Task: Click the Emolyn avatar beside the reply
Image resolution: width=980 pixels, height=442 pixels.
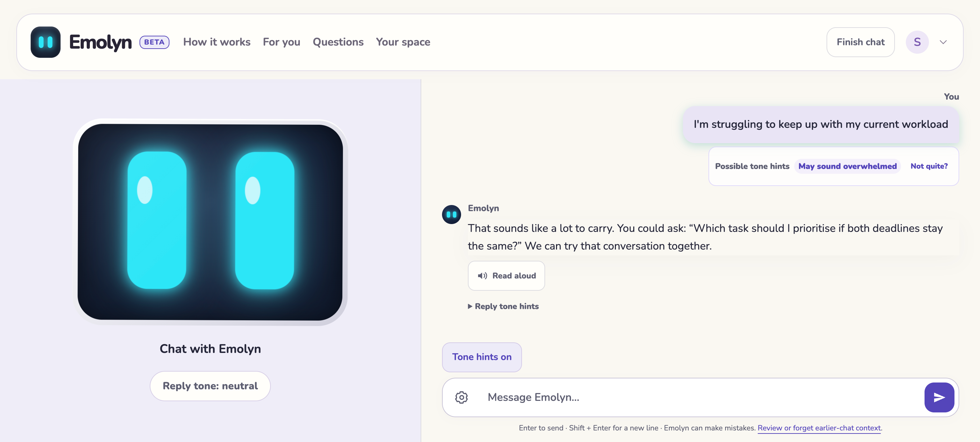Action: pos(451,215)
